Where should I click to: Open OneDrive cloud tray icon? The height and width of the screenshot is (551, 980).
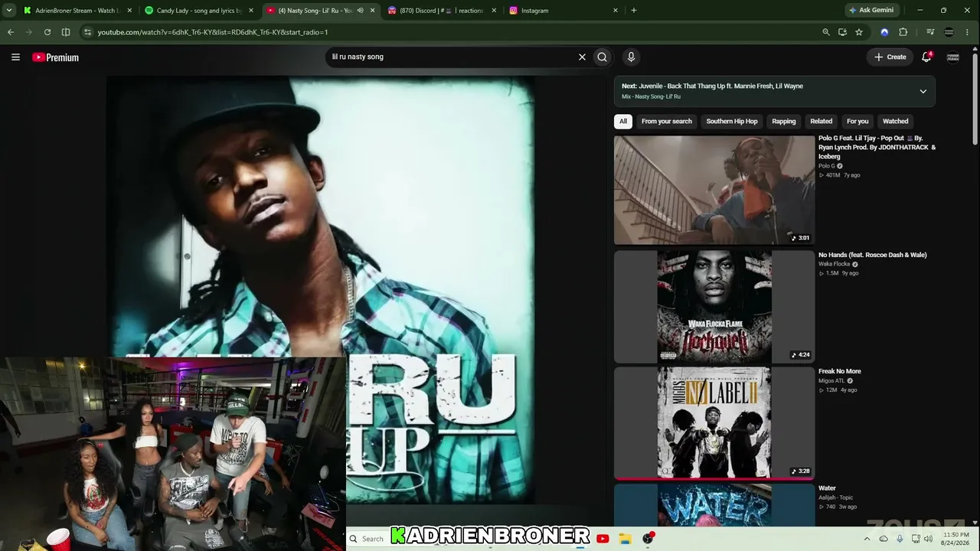pyautogui.click(x=884, y=539)
